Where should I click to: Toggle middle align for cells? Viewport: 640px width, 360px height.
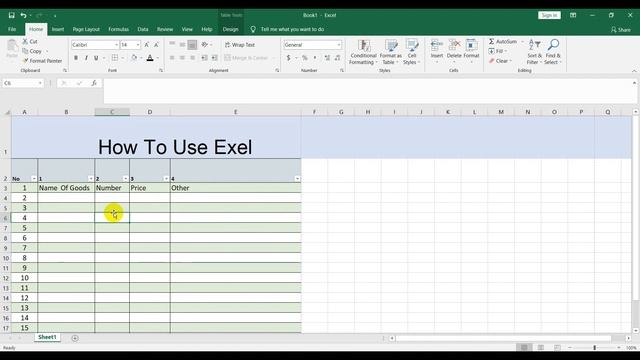[x=182, y=45]
